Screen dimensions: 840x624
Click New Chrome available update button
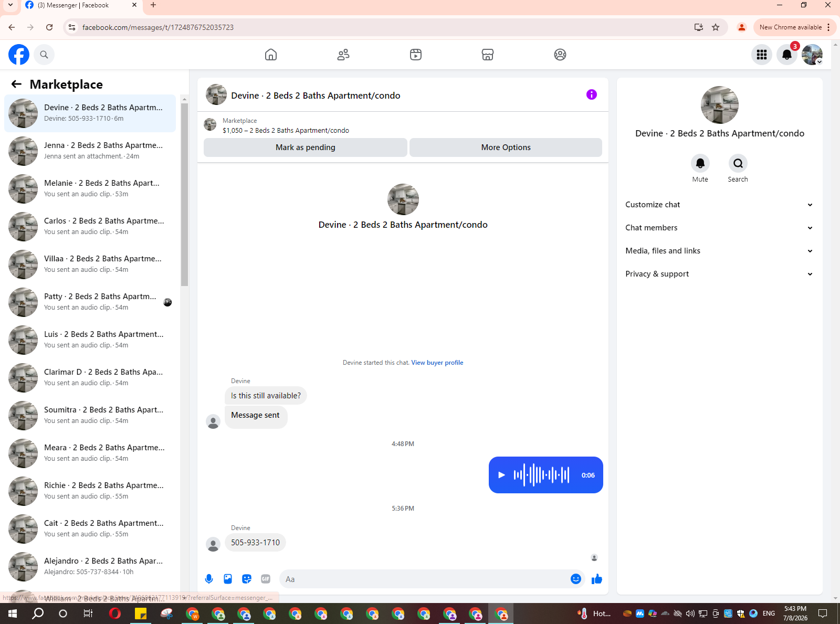pos(794,27)
